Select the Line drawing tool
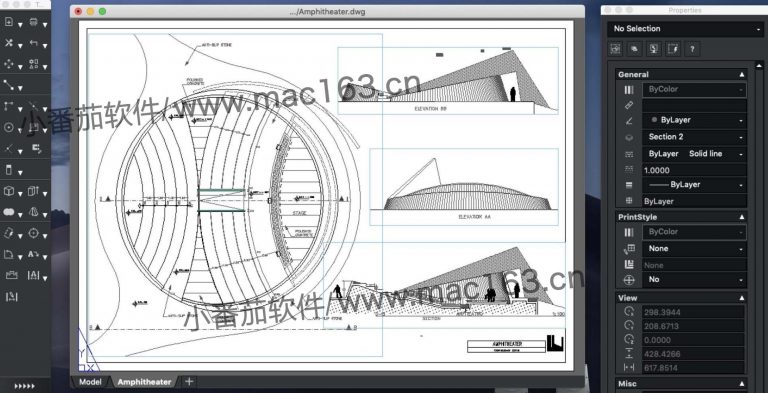Screen dimensions: 768x393 pos(8,85)
